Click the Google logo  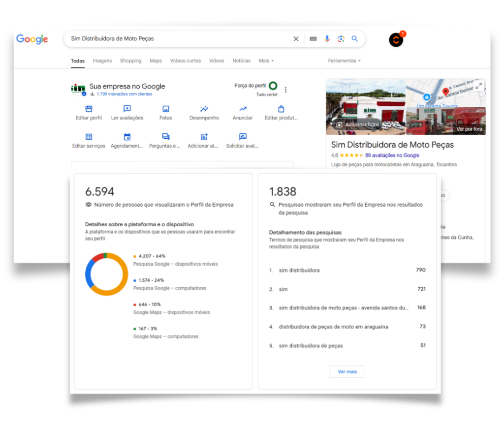coord(32,39)
